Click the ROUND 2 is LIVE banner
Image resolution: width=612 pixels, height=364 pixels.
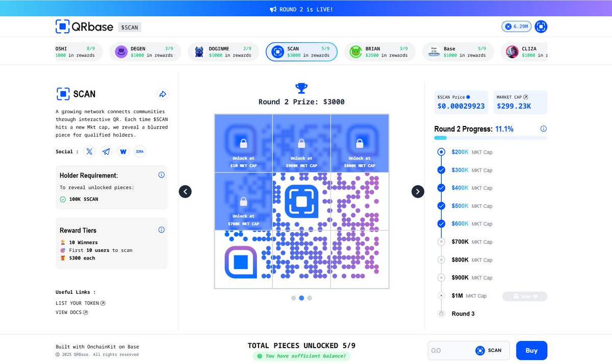[306, 9]
